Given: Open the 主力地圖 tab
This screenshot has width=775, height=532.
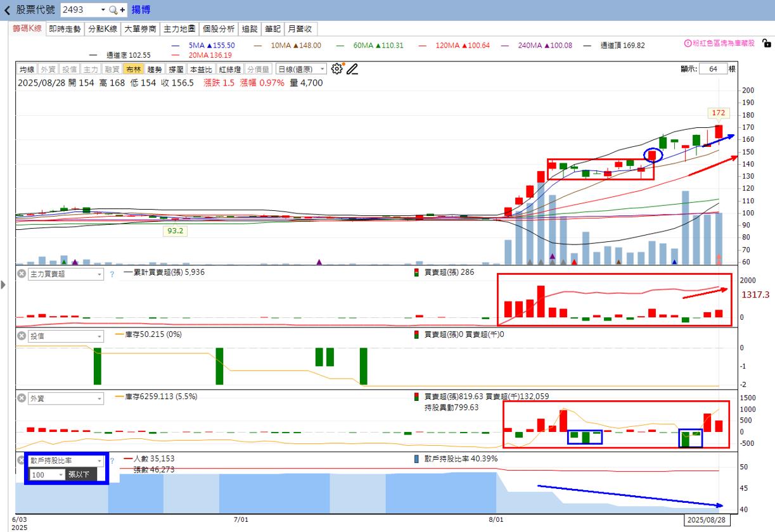Looking at the screenshot, I should (x=179, y=28).
